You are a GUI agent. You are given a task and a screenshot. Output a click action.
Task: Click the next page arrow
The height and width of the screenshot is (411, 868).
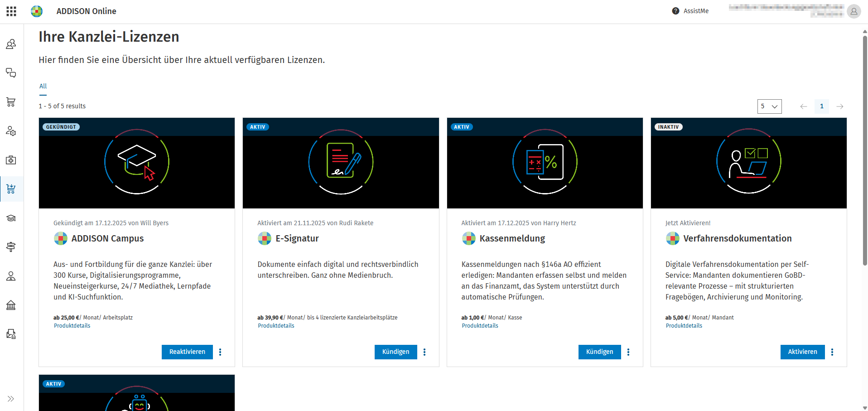tap(840, 106)
